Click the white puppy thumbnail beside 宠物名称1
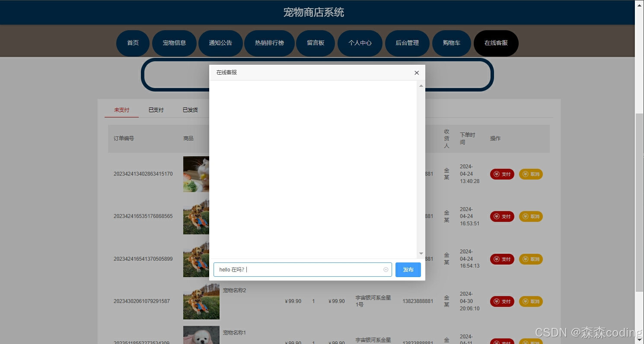 [x=201, y=335]
